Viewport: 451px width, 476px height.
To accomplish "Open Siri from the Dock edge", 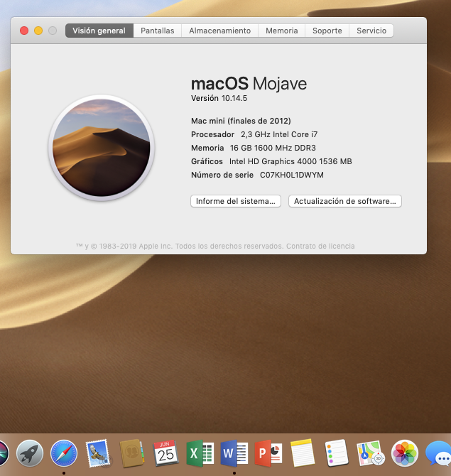I will pyautogui.click(x=4, y=453).
